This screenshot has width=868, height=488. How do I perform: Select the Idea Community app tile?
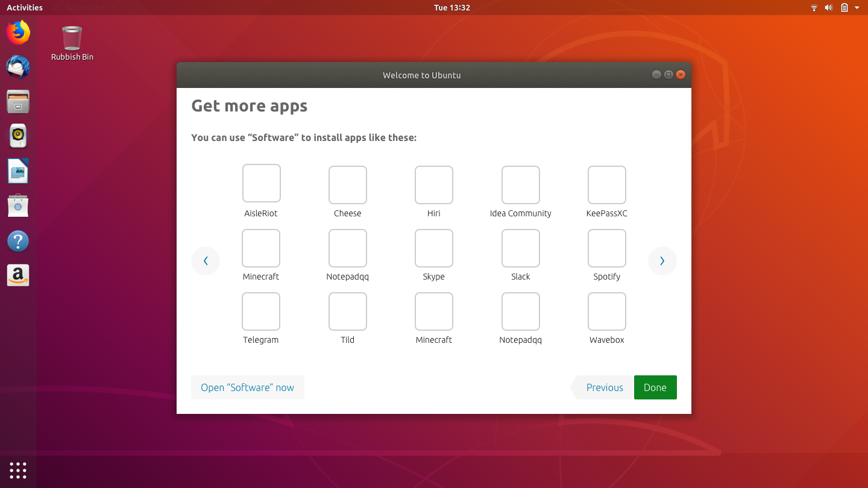[x=520, y=185]
